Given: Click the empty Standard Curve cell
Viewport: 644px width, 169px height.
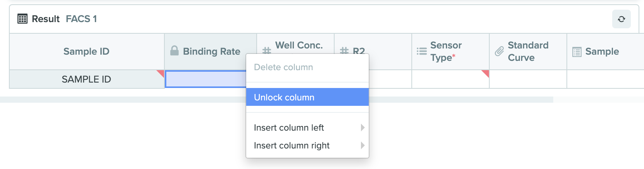Looking at the screenshot, I should [528, 79].
